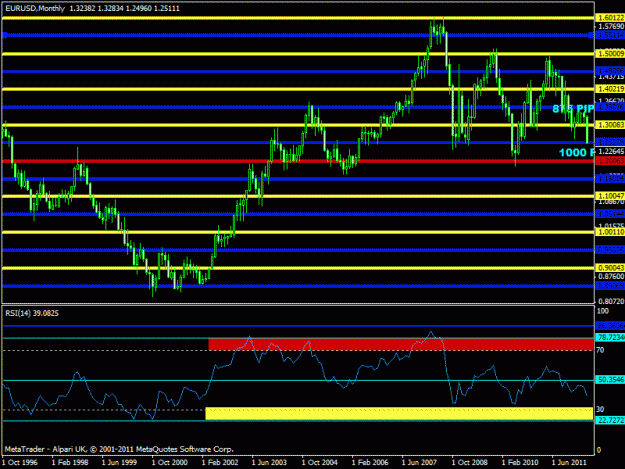This screenshot has width=625, height=469.
Task: Select the 1.57690 price axis value
Action: pyautogui.click(x=611, y=26)
